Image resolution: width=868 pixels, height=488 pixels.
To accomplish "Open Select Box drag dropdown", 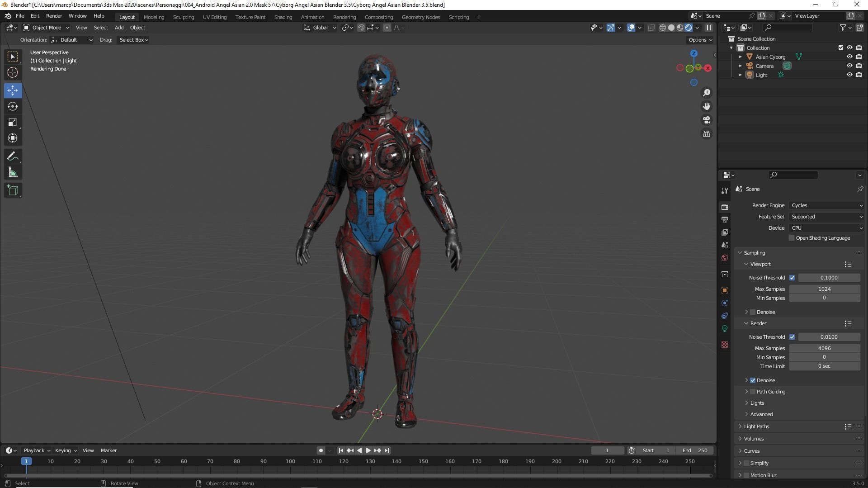I will pyautogui.click(x=133, y=40).
